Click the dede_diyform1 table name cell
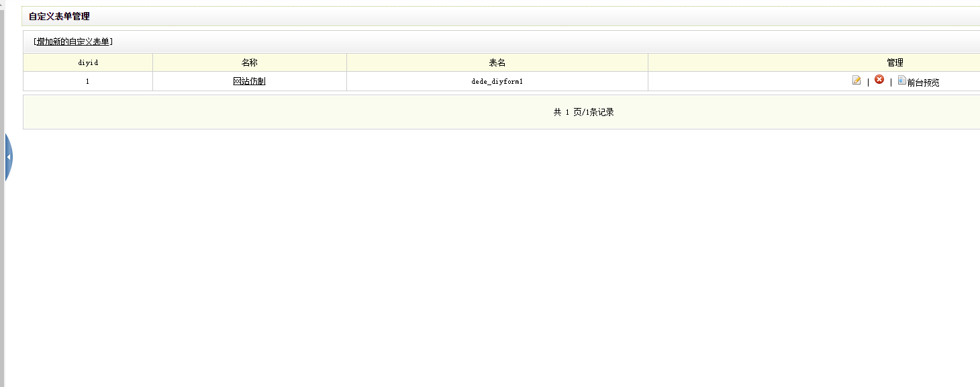Screen dimensions: 980x387 (497, 81)
